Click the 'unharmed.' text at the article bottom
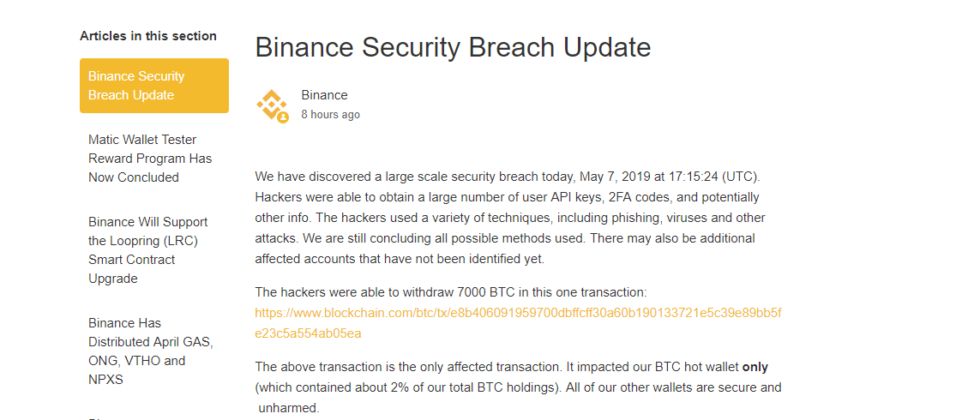The height and width of the screenshot is (420, 980). pyautogui.click(x=289, y=408)
